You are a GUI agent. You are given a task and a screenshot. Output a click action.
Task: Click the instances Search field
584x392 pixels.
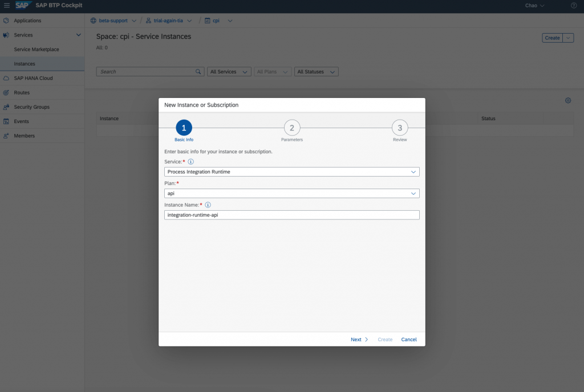pos(150,71)
